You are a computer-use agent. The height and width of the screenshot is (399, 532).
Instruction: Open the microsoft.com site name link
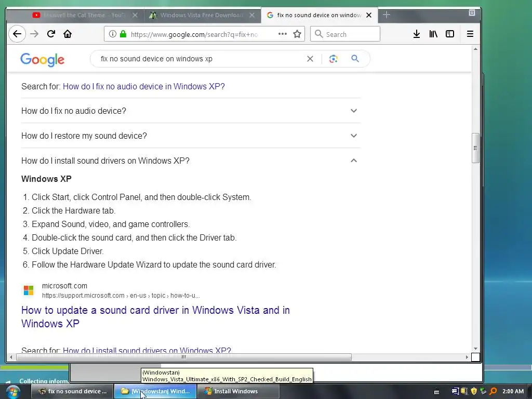[x=64, y=286]
